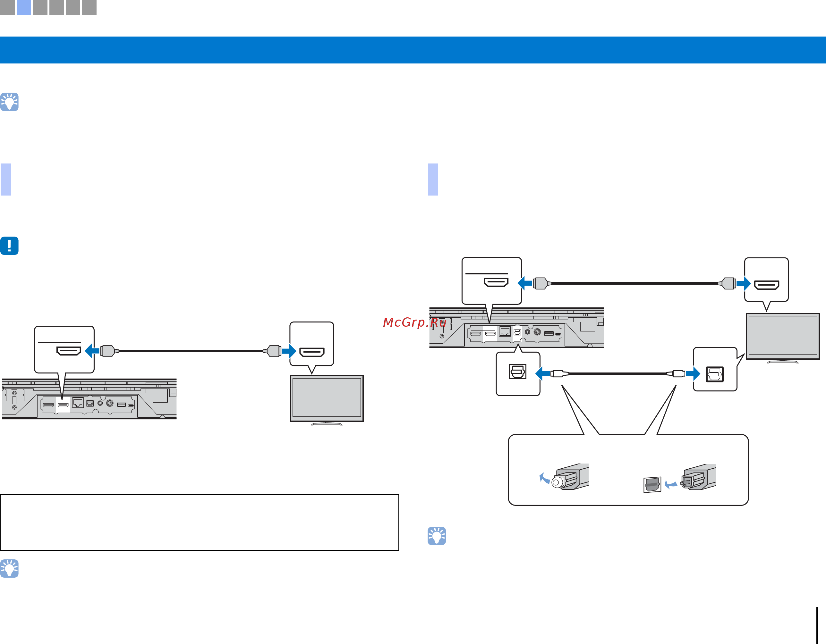The width and height of the screenshot is (826, 644).
Task: Click the USB port on soundbar in optical cable diagram
Action: 549,333
